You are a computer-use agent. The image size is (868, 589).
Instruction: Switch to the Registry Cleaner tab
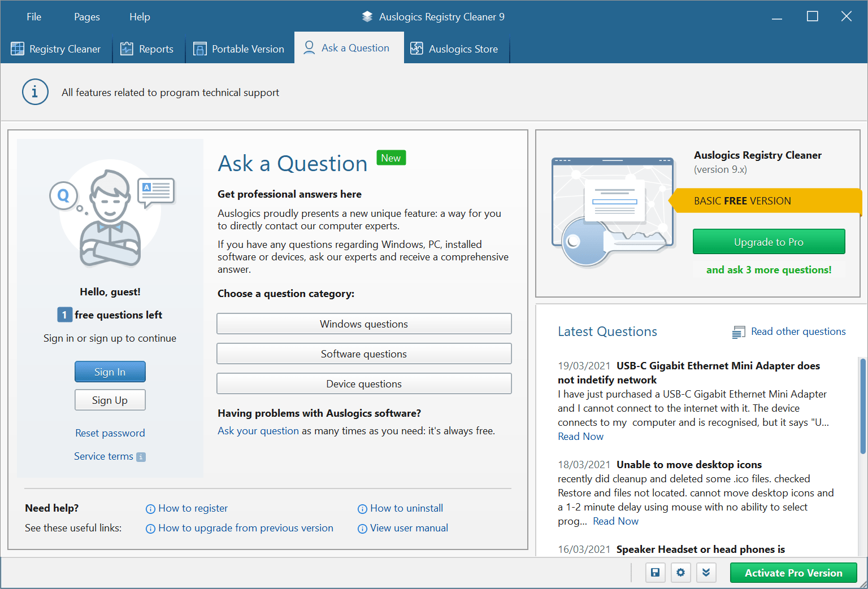[x=56, y=49]
